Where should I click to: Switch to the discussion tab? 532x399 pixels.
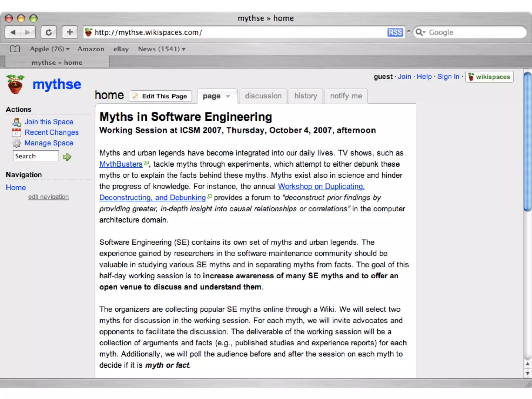[x=263, y=96]
